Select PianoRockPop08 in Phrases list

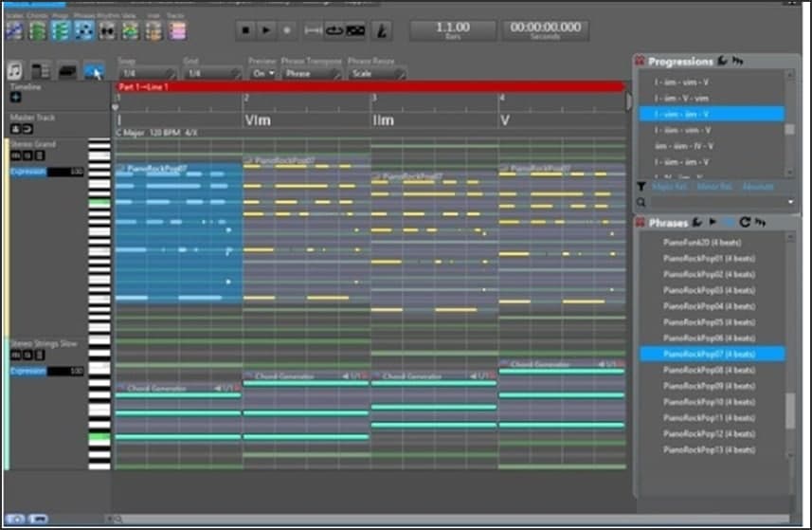[711, 371]
